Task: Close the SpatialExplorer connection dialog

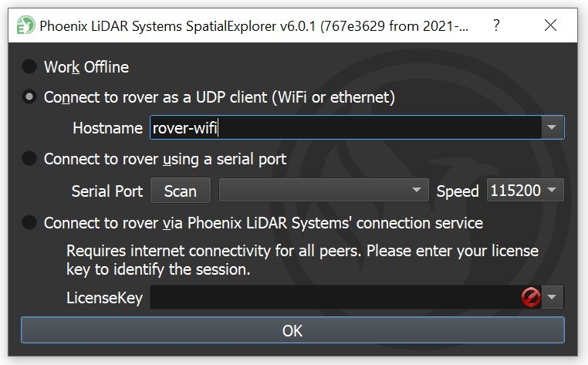Action: pyautogui.click(x=551, y=25)
